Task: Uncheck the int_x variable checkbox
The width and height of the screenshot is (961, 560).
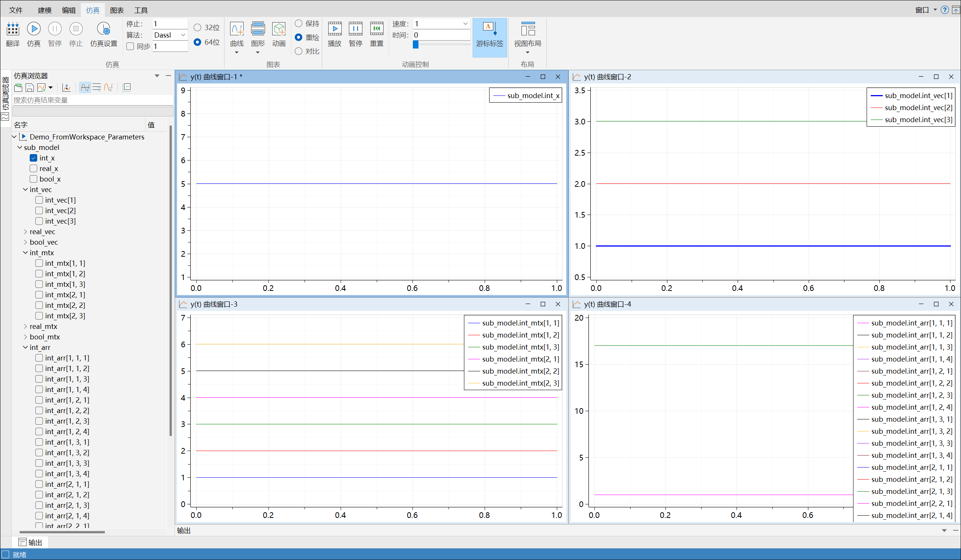Action: coord(33,158)
